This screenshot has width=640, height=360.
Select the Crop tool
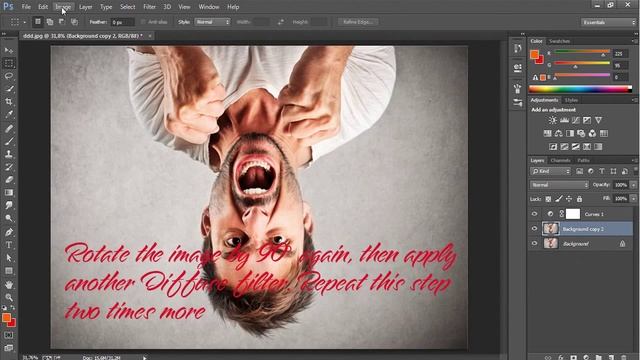coord(9,102)
